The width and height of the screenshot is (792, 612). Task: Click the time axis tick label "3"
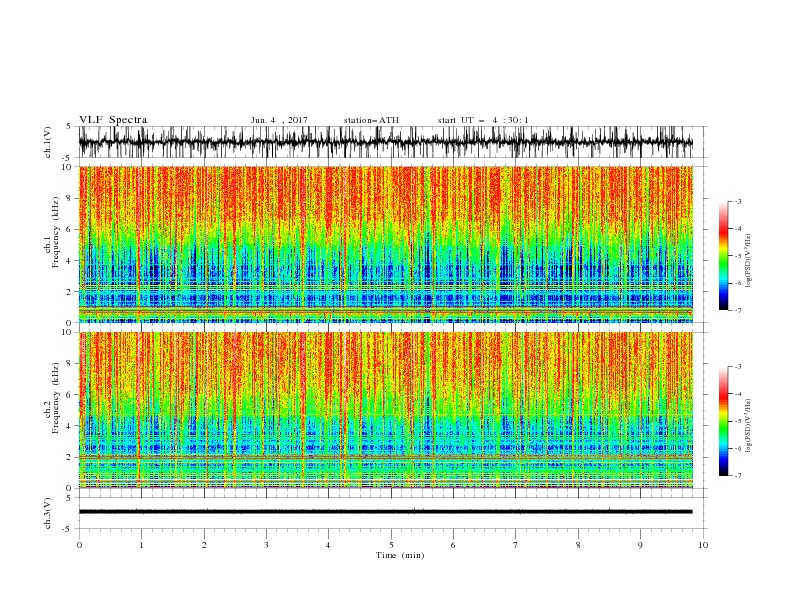[x=266, y=545]
